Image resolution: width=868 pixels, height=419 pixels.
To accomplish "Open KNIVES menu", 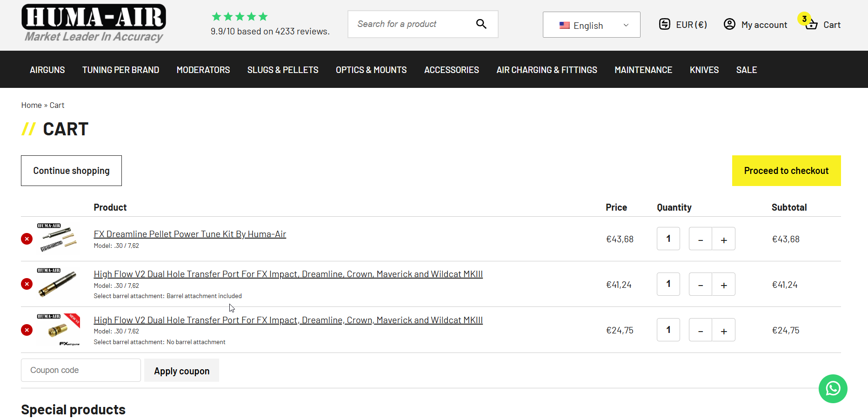I will click(704, 70).
